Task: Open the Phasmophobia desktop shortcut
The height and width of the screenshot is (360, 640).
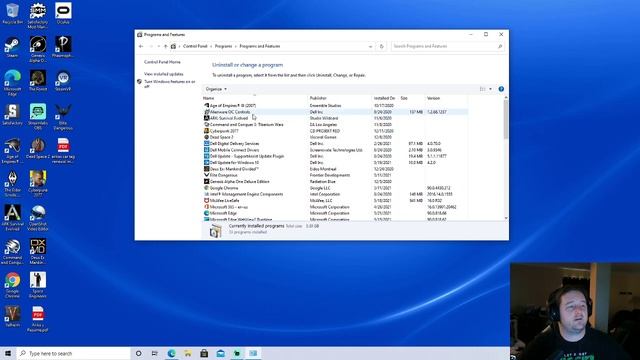Action: (x=63, y=47)
